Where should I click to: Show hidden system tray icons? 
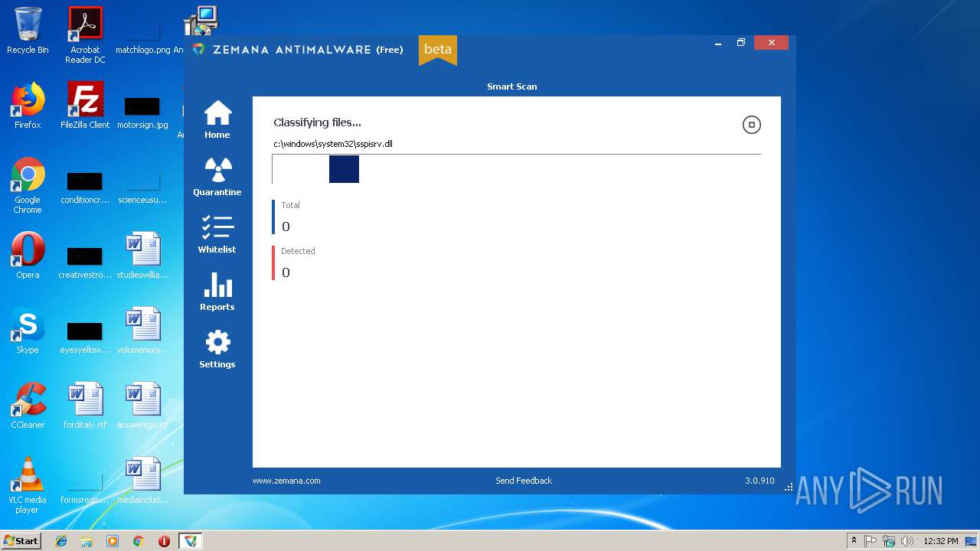pyautogui.click(x=854, y=541)
